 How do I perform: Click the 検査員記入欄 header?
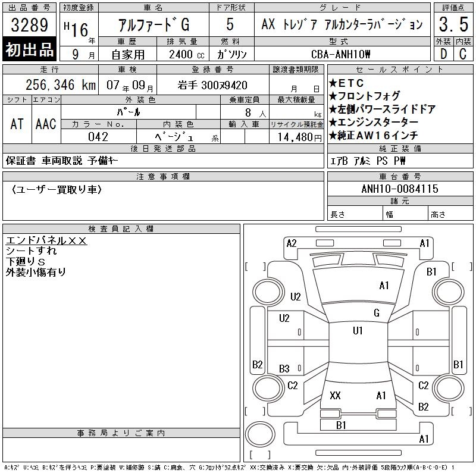coord(121,229)
